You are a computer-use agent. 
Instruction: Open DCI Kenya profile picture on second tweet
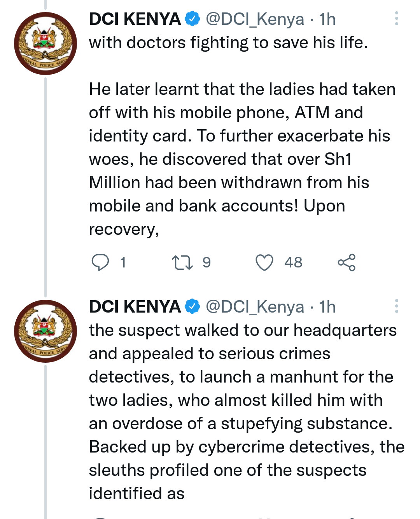coord(45,331)
